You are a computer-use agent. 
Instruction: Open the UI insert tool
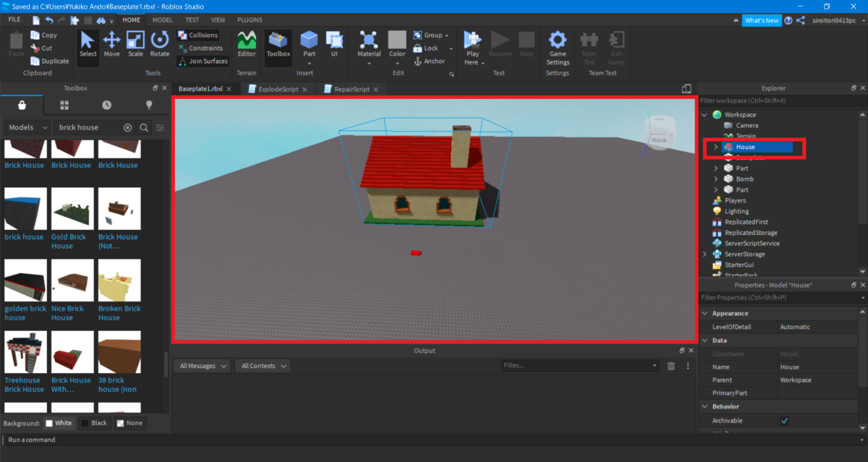click(334, 45)
